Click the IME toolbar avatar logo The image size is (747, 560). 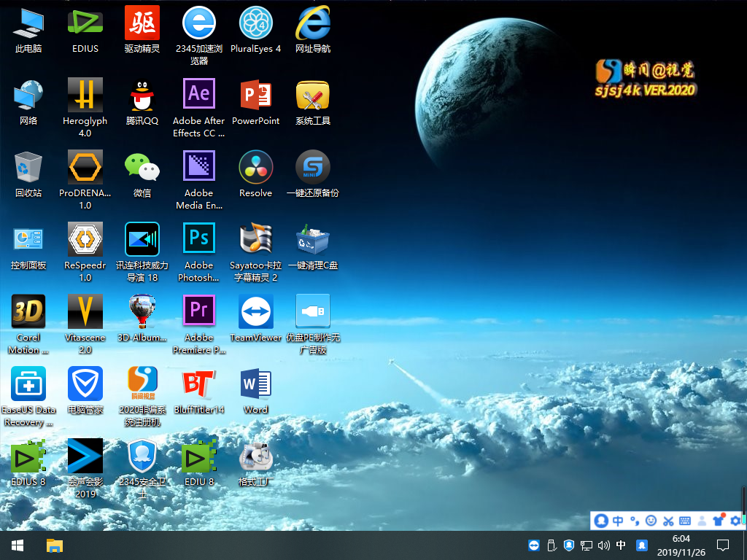click(601, 521)
